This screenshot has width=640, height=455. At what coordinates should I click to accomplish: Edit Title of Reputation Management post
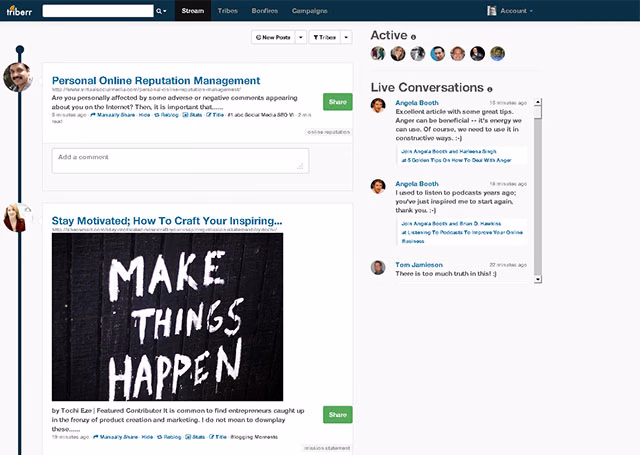coord(215,115)
